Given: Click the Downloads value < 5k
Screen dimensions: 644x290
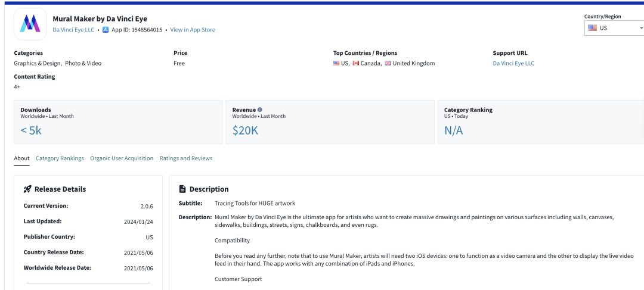Looking at the screenshot, I should coord(31,130).
